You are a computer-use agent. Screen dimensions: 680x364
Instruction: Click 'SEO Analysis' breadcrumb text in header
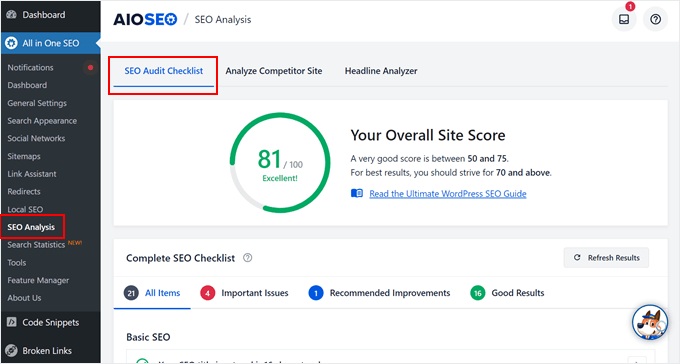[x=222, y=20]
